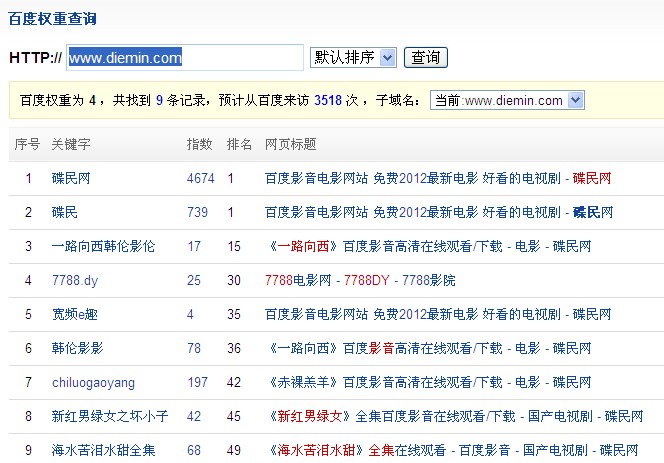
Task: Click the 碟民 keyword in row 2
Action: pyautogui.click(x=65, y=212)
